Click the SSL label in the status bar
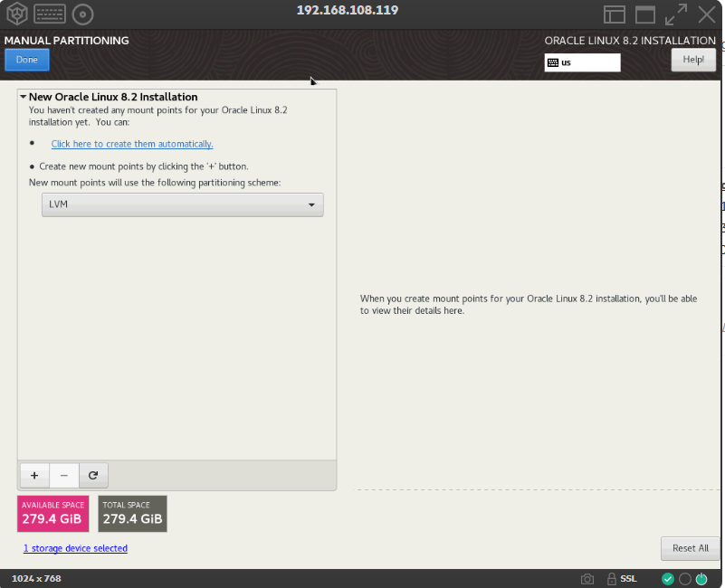The image size is (725, 588). [628, 579]
